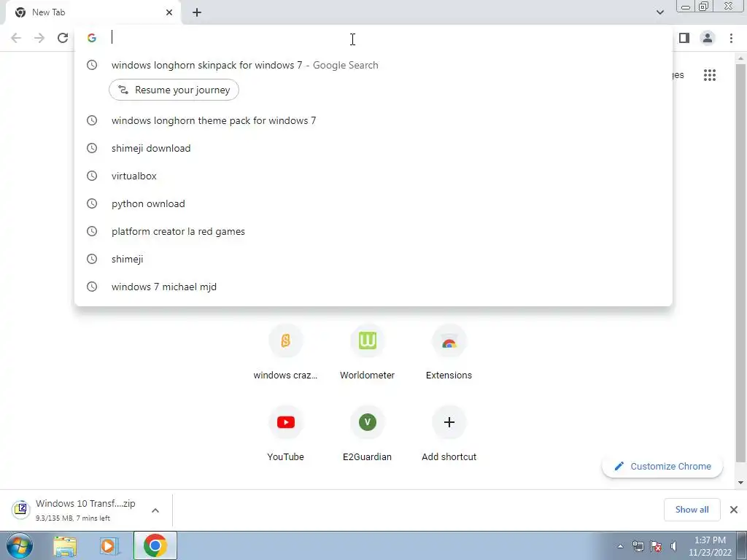This screenshot has width=747, height=560.
Task: Close the New Tab tab
Action: [169, 12]
